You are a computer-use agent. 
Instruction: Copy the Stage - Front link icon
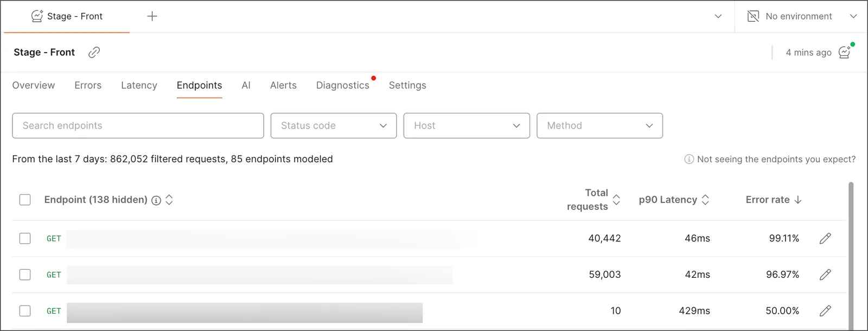pos(94,52)
